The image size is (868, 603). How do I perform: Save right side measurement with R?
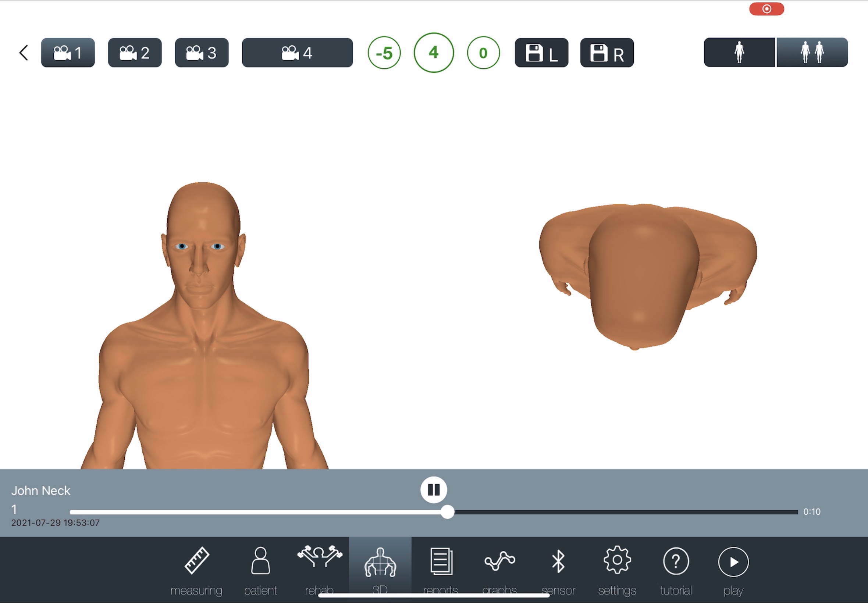[x=606, y=53]
